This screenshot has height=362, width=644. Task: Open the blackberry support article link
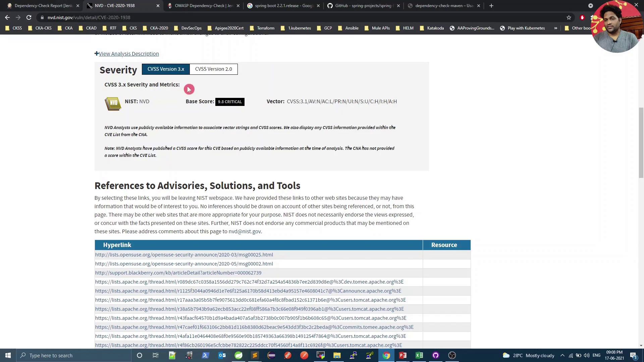[178, 273]
